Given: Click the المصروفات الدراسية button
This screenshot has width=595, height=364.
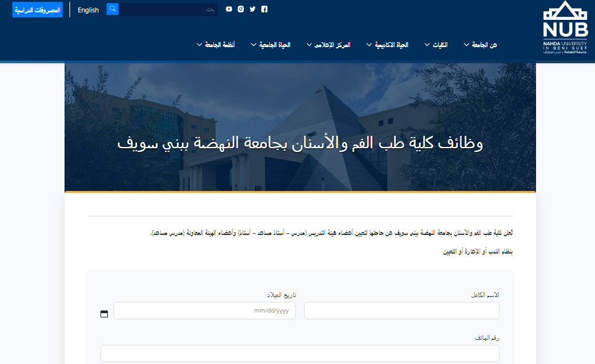Looking at the screenshot, I should [x=37, y=10].
